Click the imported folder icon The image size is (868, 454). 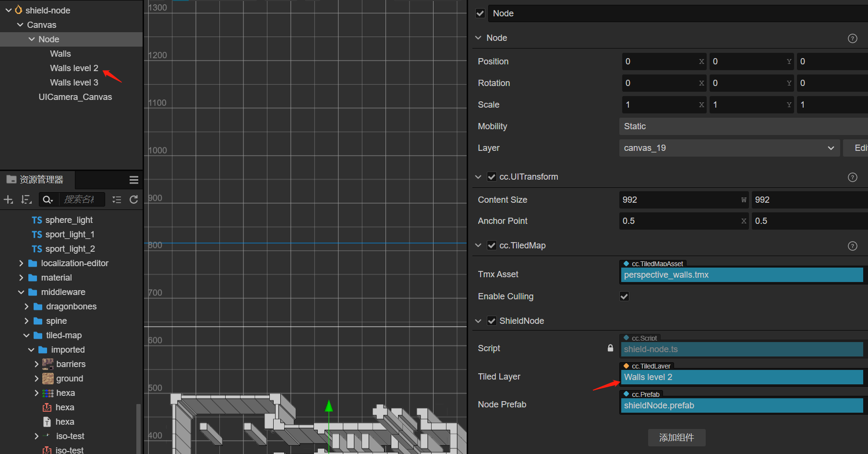(43, 350)
